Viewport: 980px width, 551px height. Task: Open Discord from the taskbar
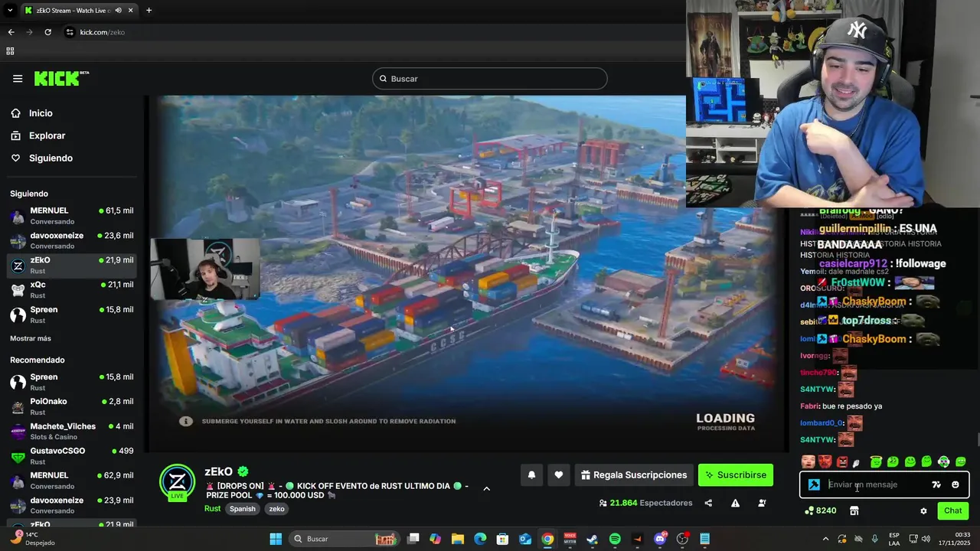(x=660, y=539)
